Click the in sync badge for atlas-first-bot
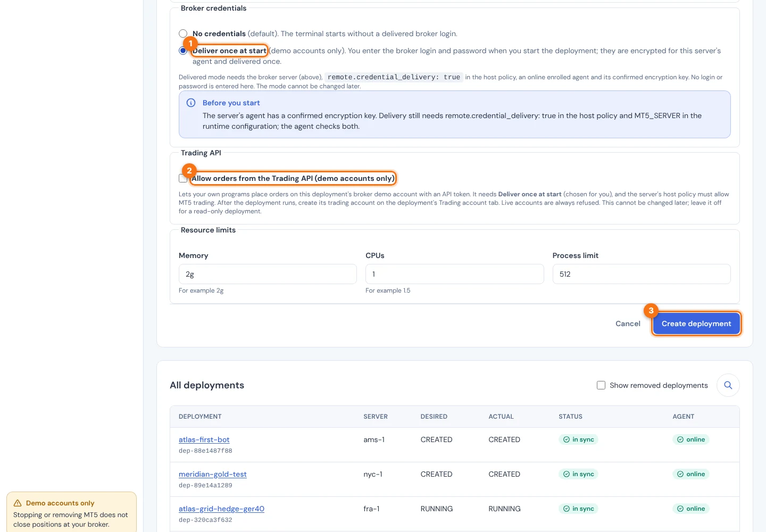Viewport: 766px width, 532px height. [579, 439]
